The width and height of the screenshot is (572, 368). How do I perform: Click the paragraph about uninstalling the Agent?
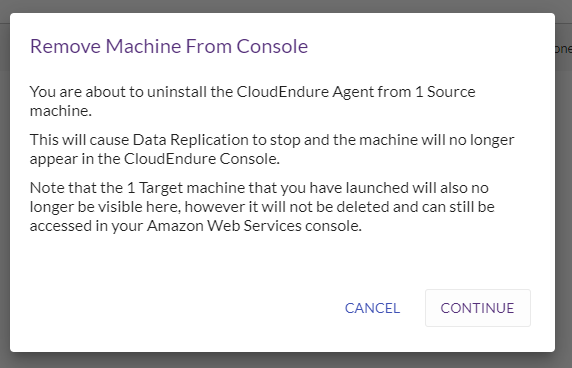click(x=252, y=101)
